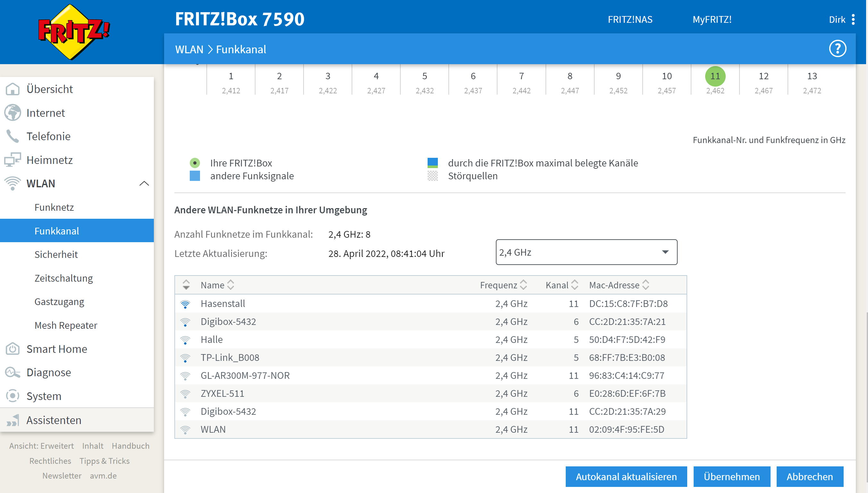Click the FRITZ! logo
The image size is (868, 493).
(74, 32)
